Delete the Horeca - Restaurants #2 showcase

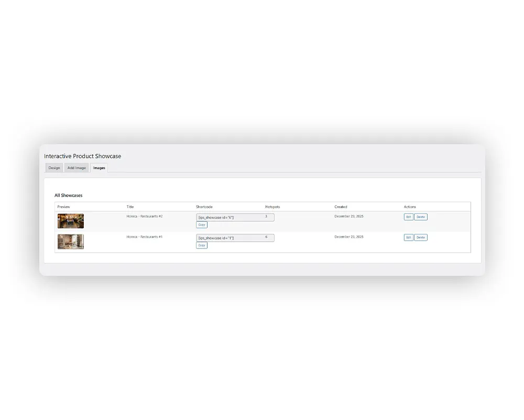(421, 217)
